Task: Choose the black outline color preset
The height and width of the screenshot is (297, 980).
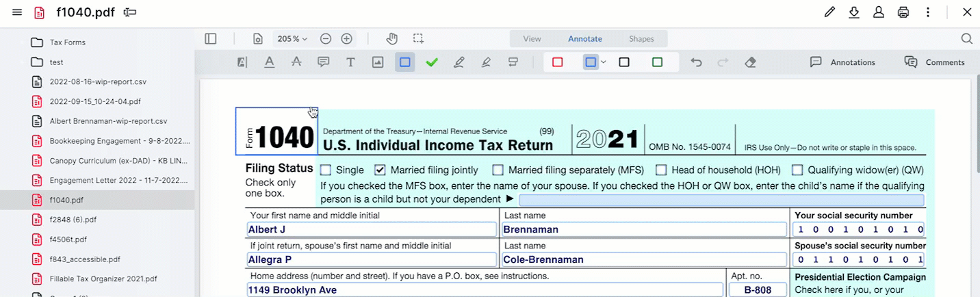Action: (624, 62)
